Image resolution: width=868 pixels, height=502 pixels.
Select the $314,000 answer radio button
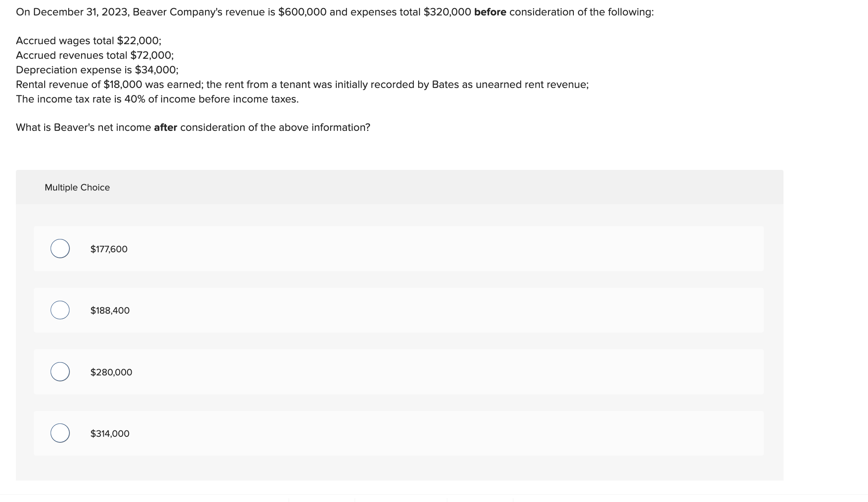60,433
